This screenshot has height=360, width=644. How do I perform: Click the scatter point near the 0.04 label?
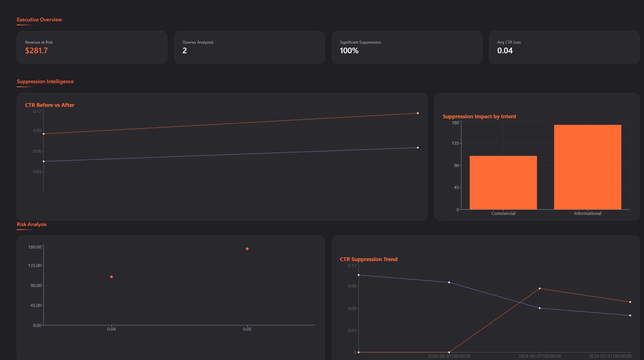[x=111, y=276]
